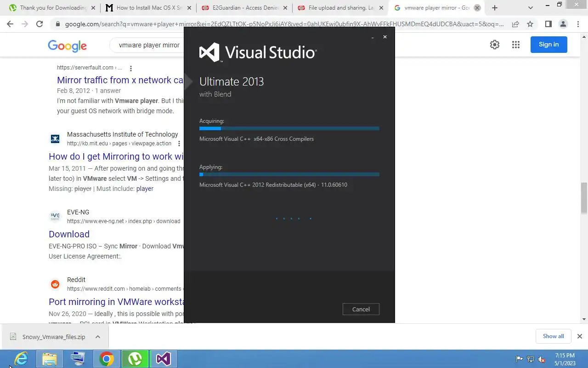Go forward in Chrome browser
Viewport: 588px width, 368px height.
pyautogui.click(x=25, y=24)
